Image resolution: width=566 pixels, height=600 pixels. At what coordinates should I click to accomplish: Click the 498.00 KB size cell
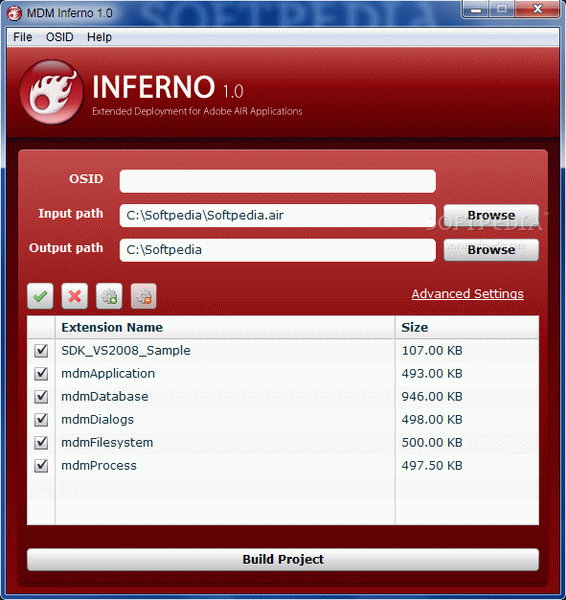coord(432,419)
